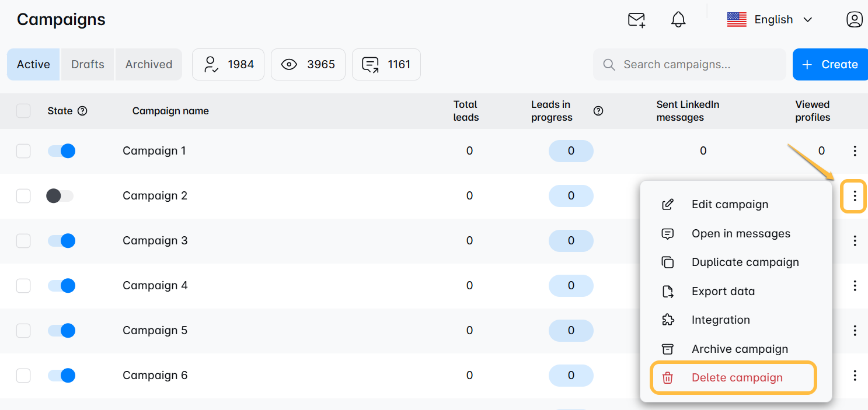Image resolution: width=868 pixels, height=410 pixels.
Task: Click the 1161 sent messages counter
Action: 386,64
